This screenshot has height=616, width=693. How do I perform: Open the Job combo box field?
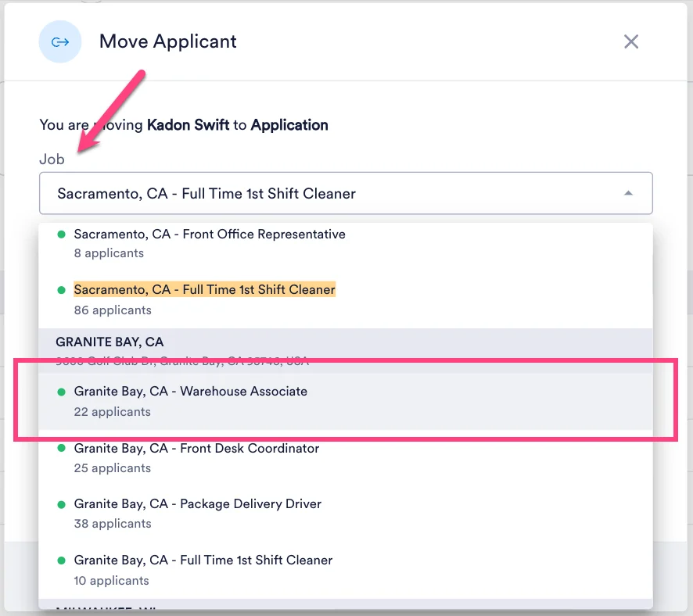click(x=346, y=193)
